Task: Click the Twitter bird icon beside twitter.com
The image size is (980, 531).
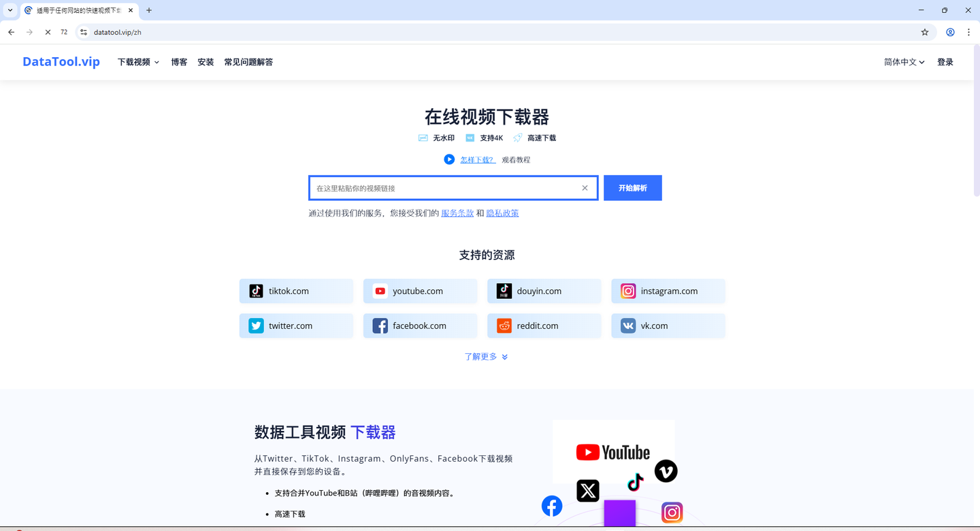Action: point(256,326)
